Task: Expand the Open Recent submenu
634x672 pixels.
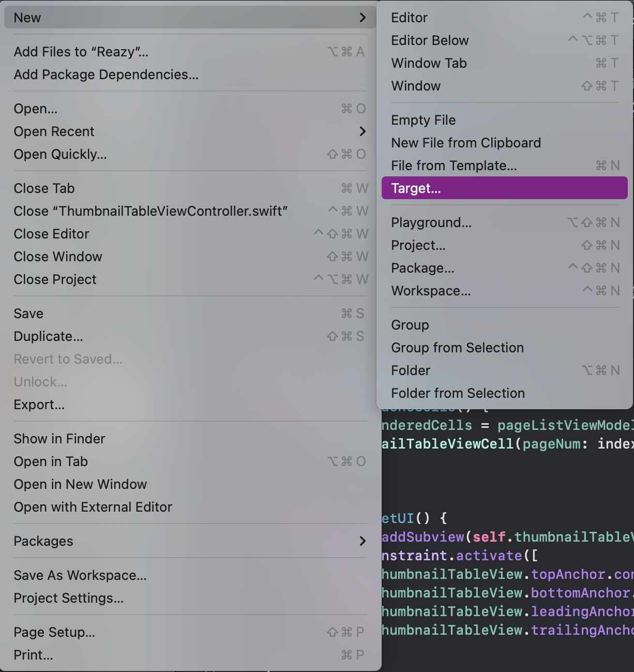Action: point(362,131)
